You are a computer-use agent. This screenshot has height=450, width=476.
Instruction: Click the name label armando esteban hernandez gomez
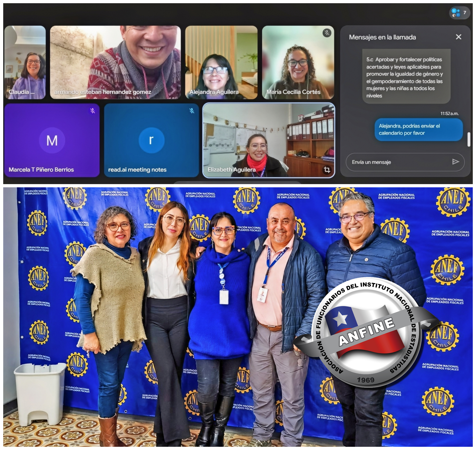click(103, 92)
